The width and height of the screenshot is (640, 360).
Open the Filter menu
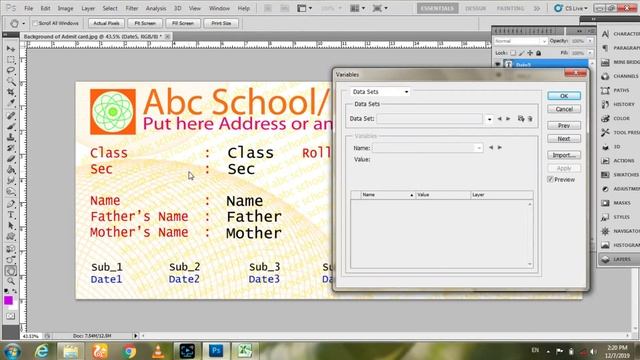click(x=131, y=8)
